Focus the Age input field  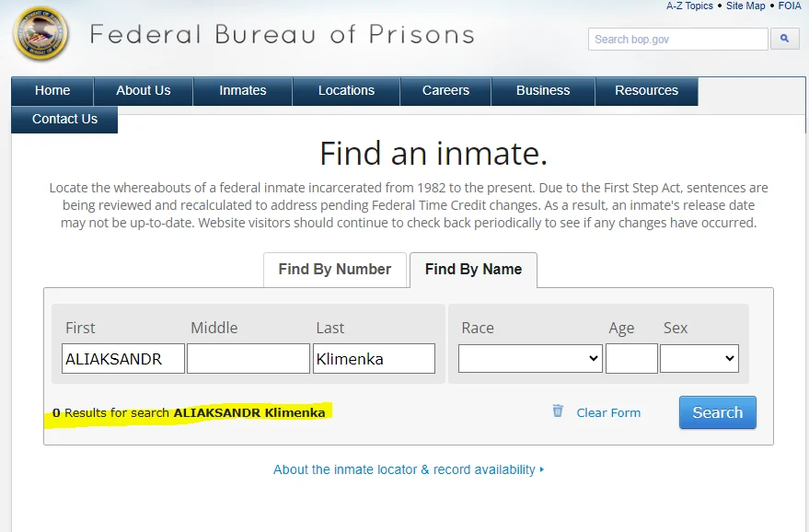(x=631, y=359)
